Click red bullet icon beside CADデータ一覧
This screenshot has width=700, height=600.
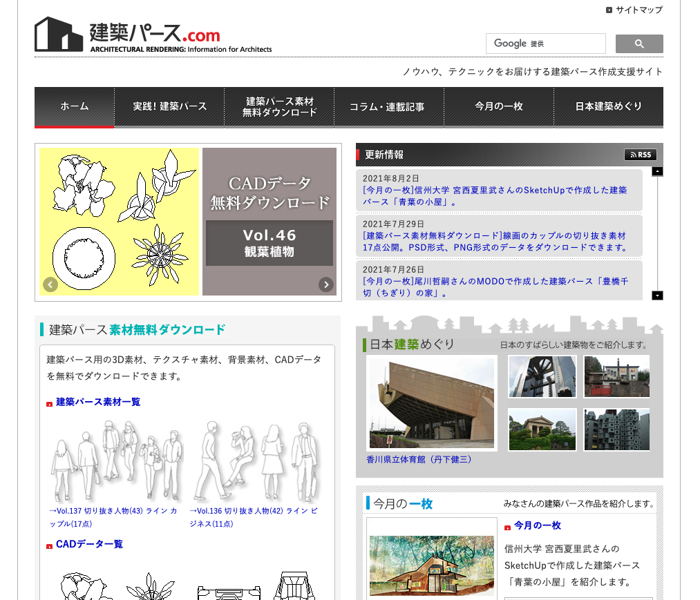(x=50, y=546)
